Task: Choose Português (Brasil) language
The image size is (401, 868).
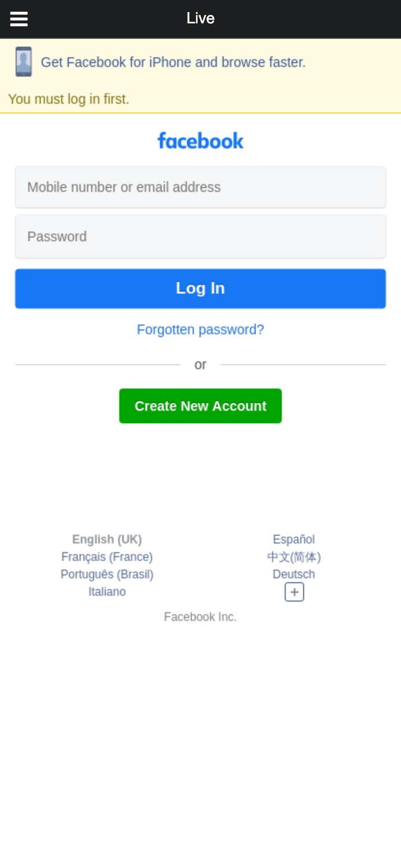Action: tap(107, 574)
